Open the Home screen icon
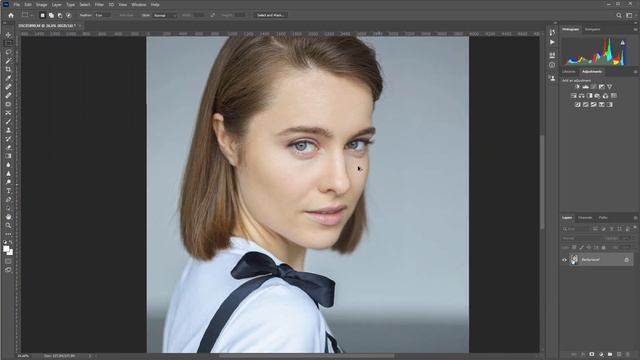 point(11,15)
